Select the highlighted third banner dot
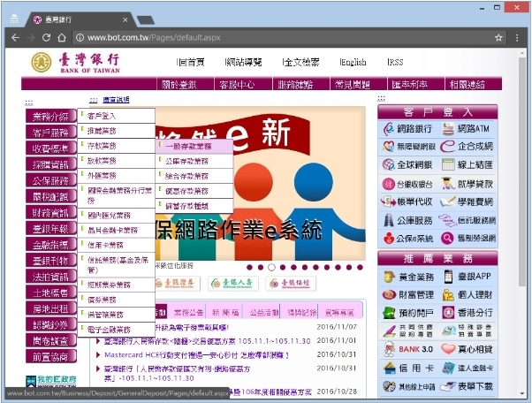532x403 pixels. click(x=271, y=267)
